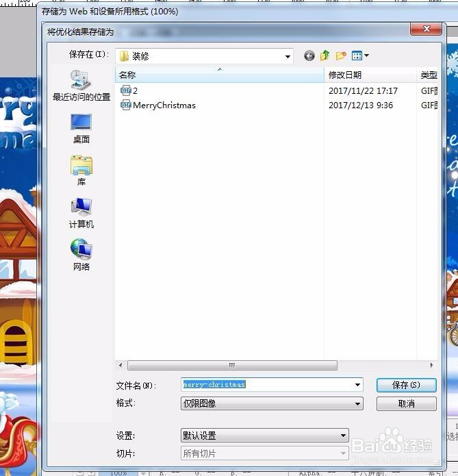Sort by 类型 column header

427,75
